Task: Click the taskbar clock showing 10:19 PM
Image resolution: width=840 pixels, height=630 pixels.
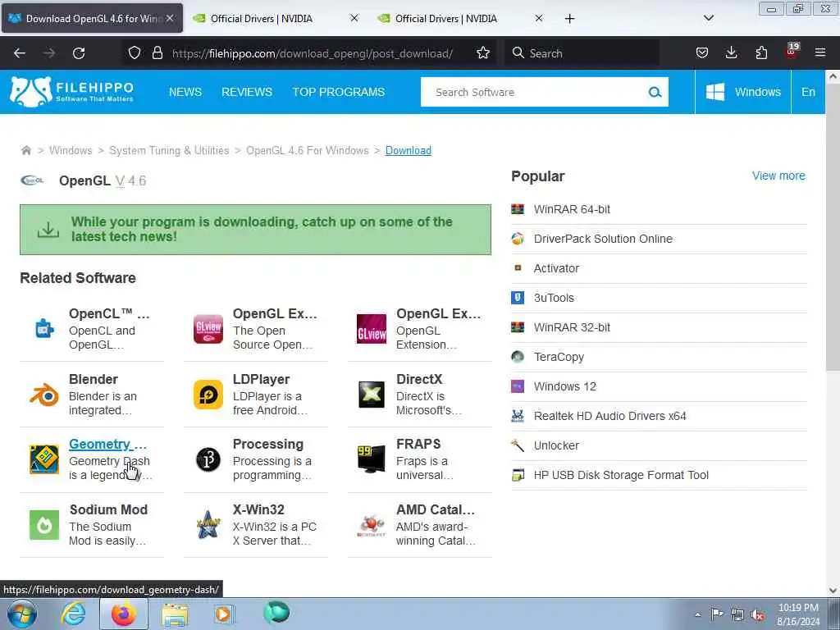Action: point(797,614)
